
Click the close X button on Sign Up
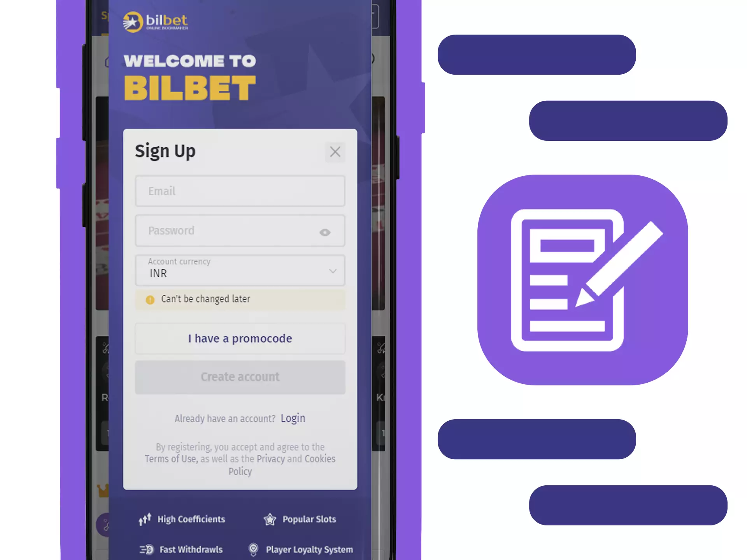tap(335, 152)
